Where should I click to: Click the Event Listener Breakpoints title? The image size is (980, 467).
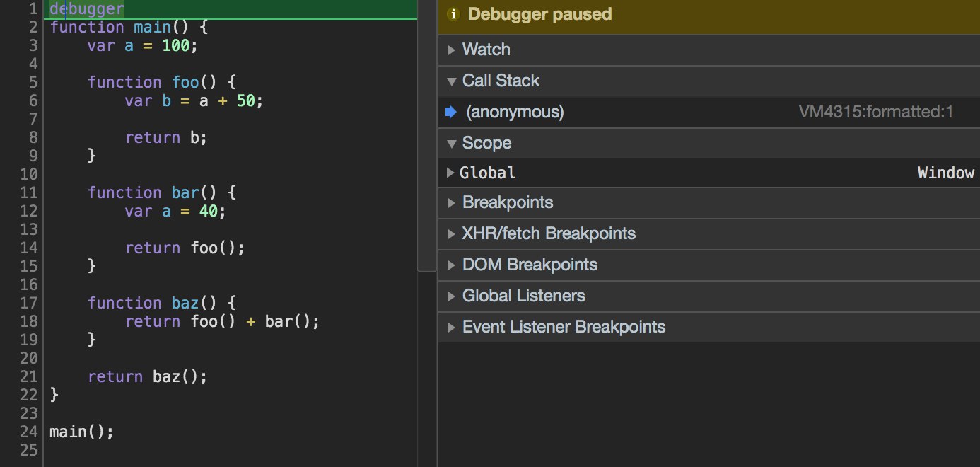coord(564,327)
